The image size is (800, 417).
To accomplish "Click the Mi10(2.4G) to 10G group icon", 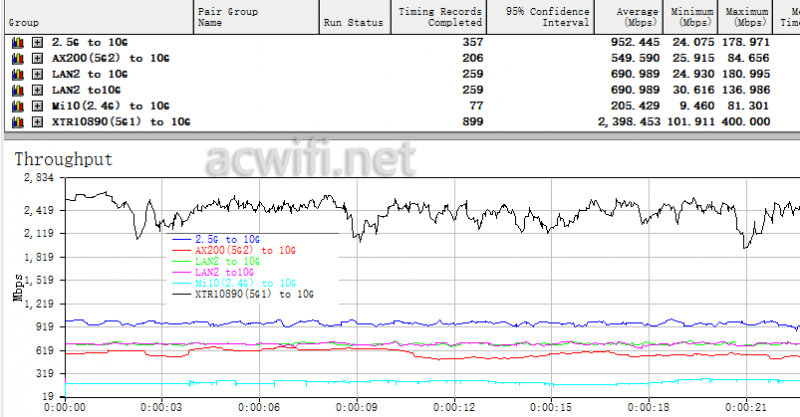I will [x=18, y=106].
